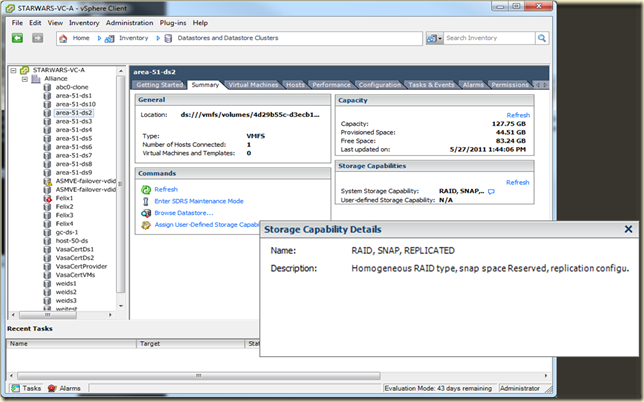644x402 pixels.
Task: Click the Browse Datastore icon
Action: (x=146, y=213)
